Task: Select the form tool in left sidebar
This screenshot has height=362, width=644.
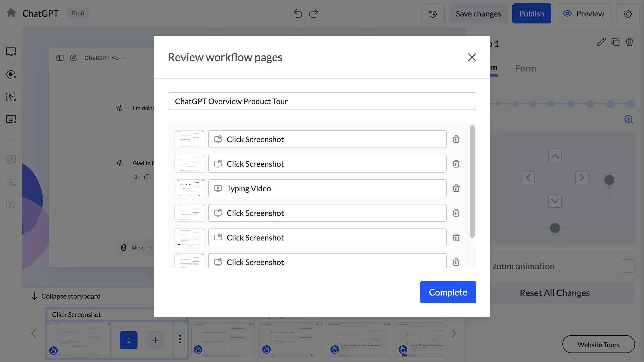Action: pos(11,119)
